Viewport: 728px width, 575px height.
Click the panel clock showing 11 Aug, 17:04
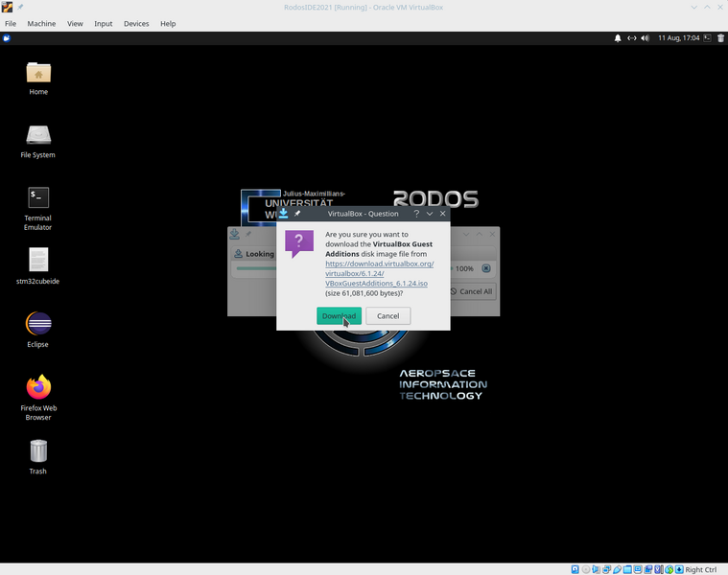[678, 38]
